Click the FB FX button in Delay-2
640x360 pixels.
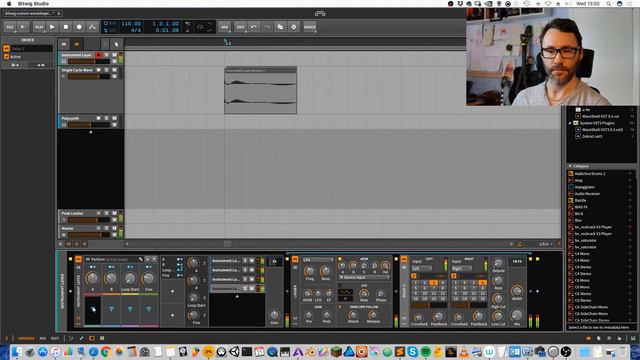[517, 262]
